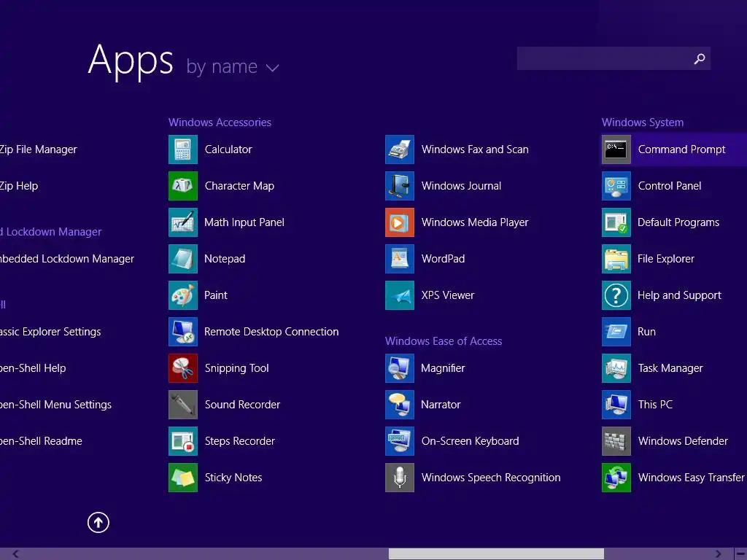Launch File Explorer folder icon
Image resolution: width=747 pixels, height=560 pixels.
pos(616,259)
